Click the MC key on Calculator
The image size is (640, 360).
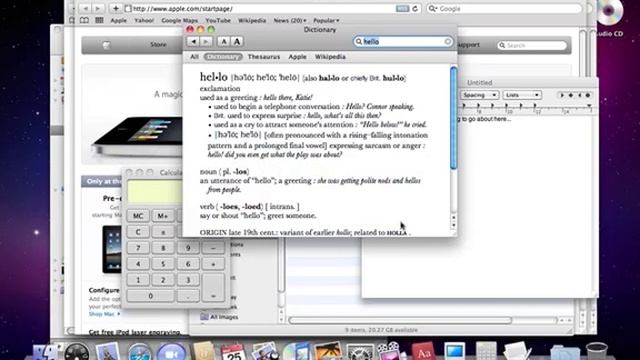[138, 216]
